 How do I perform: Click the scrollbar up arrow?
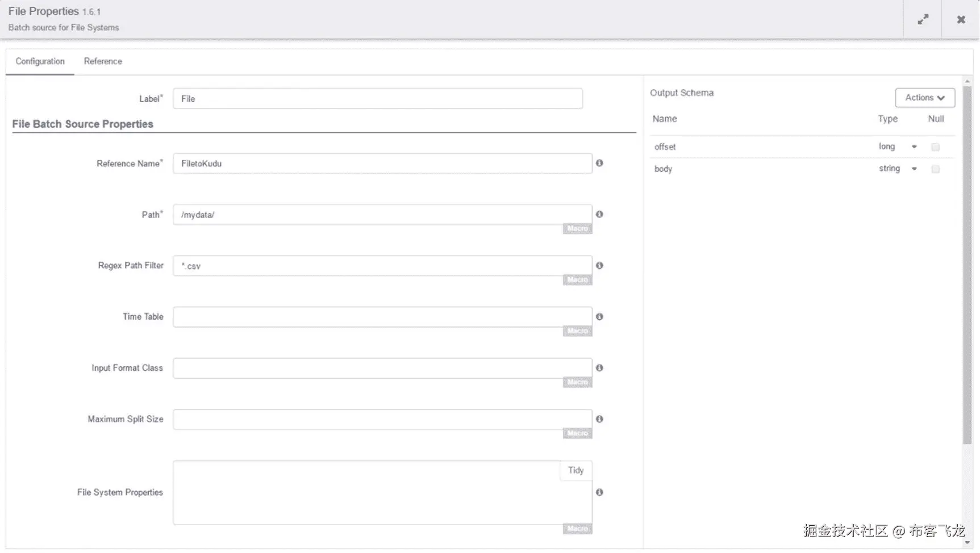[967, 81]
